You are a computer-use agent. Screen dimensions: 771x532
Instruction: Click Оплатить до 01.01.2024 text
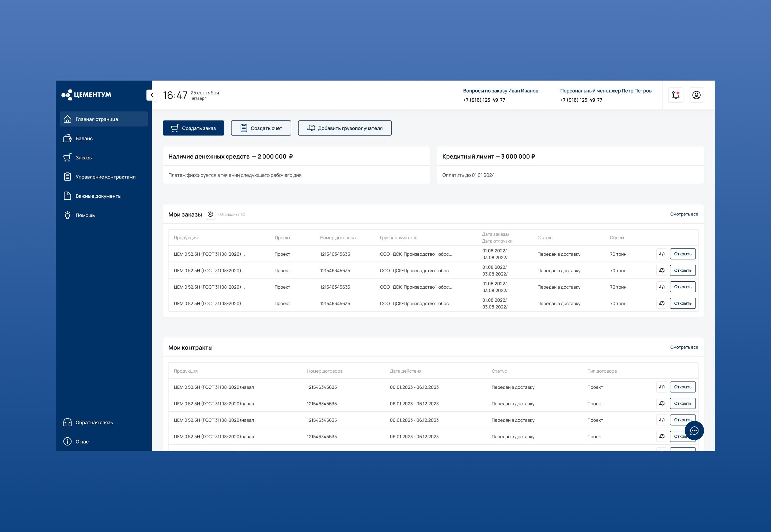468,175
